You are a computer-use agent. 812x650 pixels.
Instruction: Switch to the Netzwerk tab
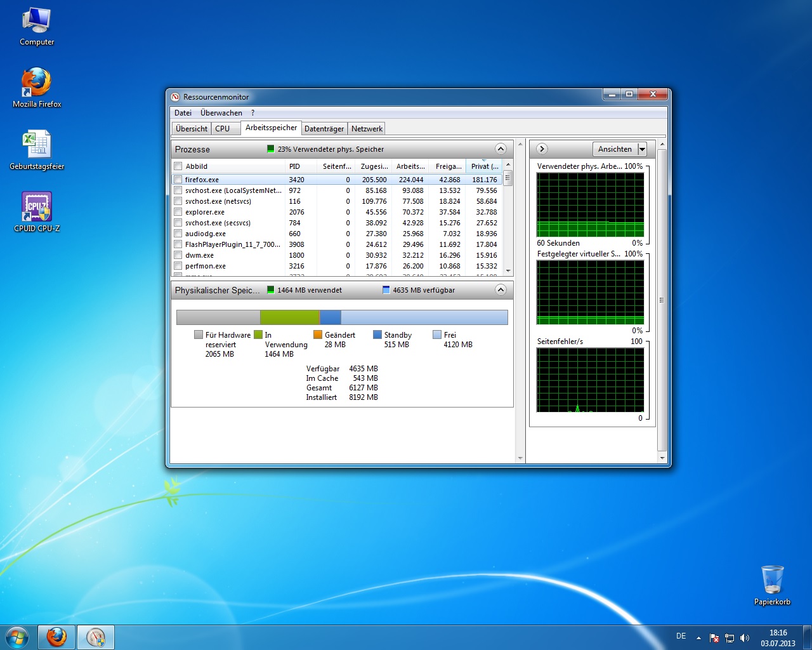(x=367, y=129)
